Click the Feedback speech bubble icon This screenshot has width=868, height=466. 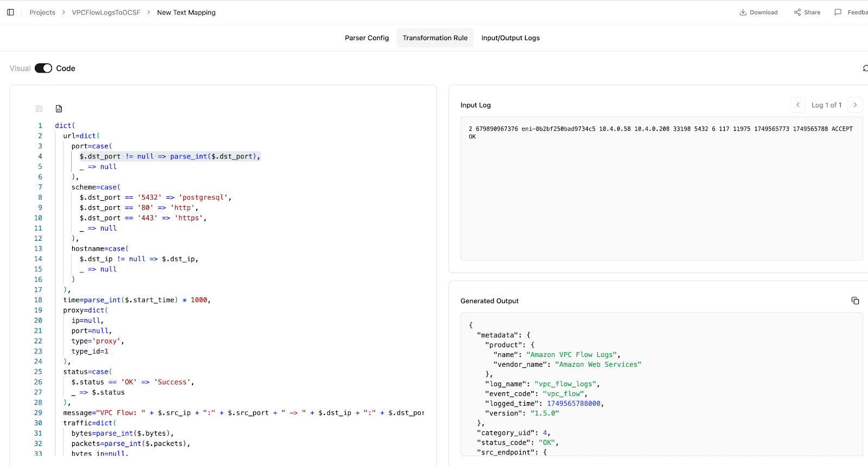point(838,12)
